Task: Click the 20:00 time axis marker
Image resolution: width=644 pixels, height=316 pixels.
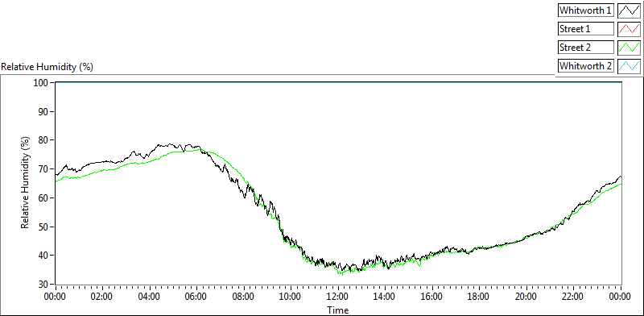Action: [x=526, y=297]
